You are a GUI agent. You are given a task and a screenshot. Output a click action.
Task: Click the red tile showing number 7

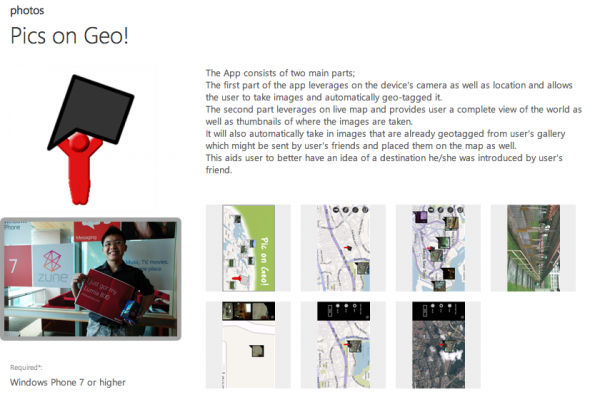click(x=16, y=266)
